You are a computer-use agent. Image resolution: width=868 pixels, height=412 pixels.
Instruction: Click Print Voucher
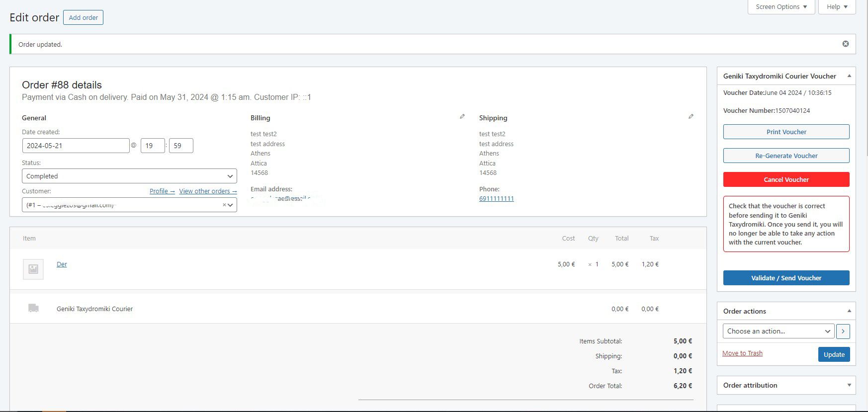point(786,132)
